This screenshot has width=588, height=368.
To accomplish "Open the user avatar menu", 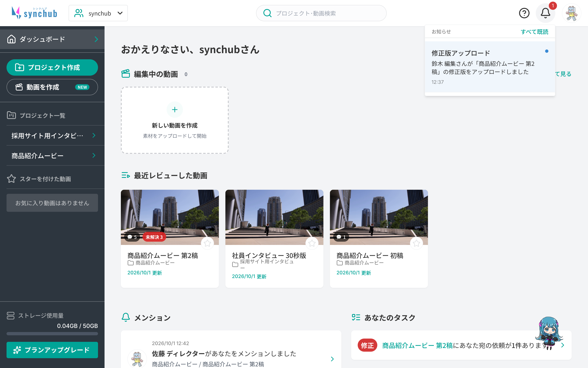I will tap(571, 13).
